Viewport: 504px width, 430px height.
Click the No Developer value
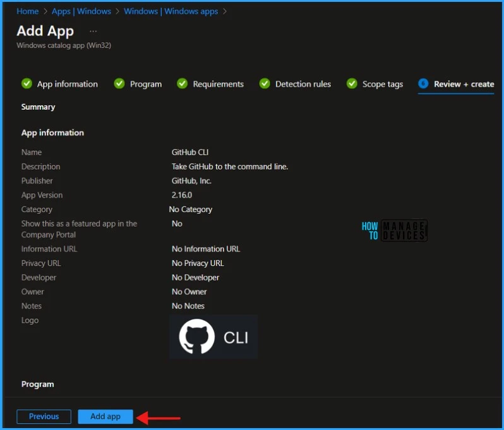tap(195, 278)
